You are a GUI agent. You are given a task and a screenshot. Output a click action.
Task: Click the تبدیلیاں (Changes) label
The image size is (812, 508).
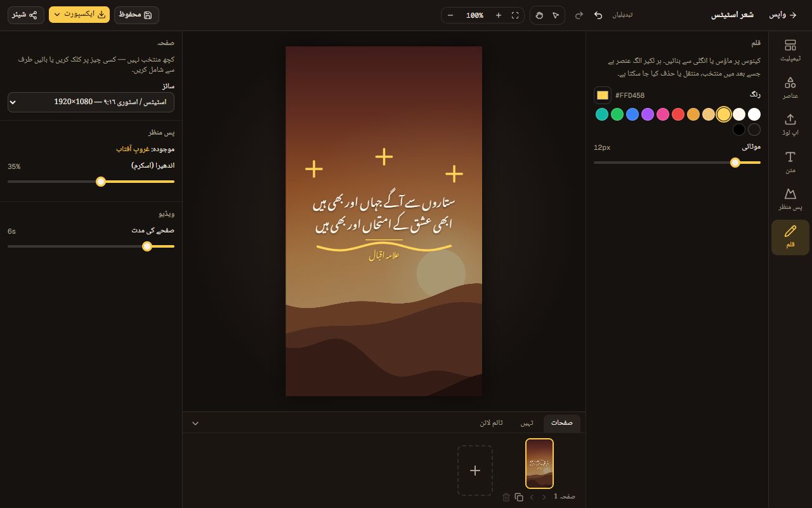622,15
